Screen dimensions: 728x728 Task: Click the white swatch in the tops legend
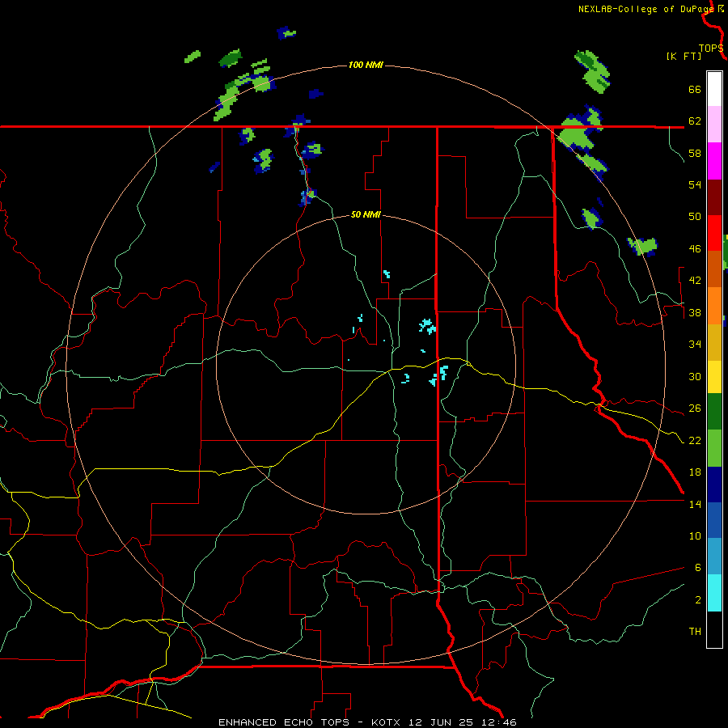pos(714,89)
